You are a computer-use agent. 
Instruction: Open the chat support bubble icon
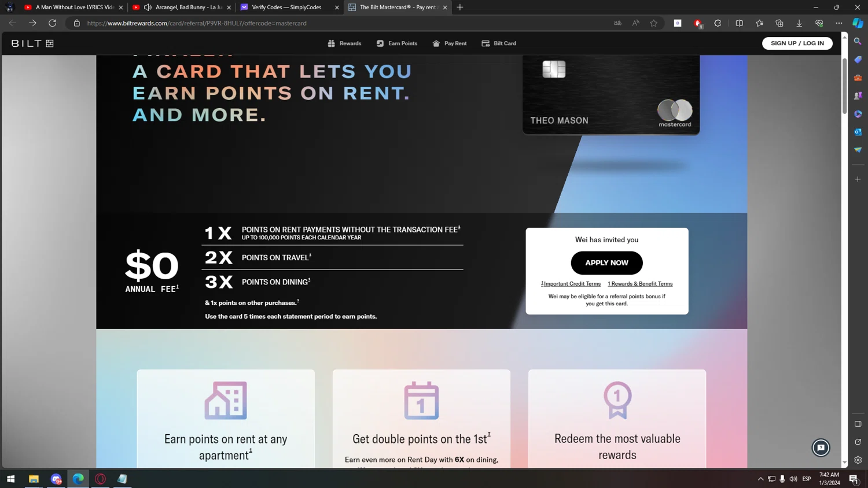pos(821,448)
